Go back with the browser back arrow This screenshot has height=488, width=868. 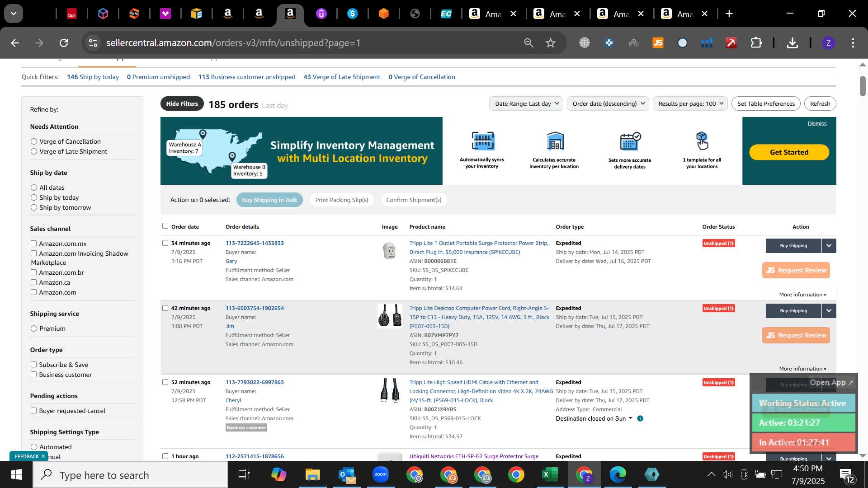click(15, 43)
